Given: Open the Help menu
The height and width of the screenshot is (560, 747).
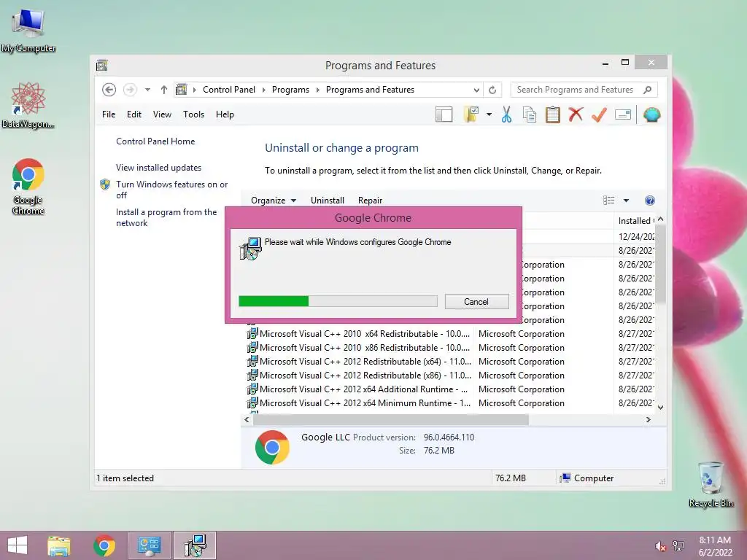Looking at the screenshot, I should coord(225,114).
